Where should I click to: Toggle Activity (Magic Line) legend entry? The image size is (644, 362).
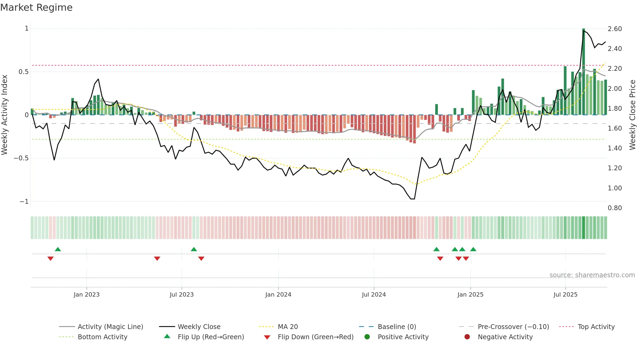click(101, 327)
